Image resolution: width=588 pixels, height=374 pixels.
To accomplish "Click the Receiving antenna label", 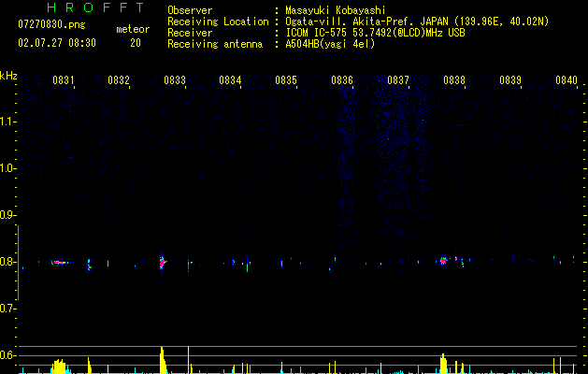I will point(215,44).
